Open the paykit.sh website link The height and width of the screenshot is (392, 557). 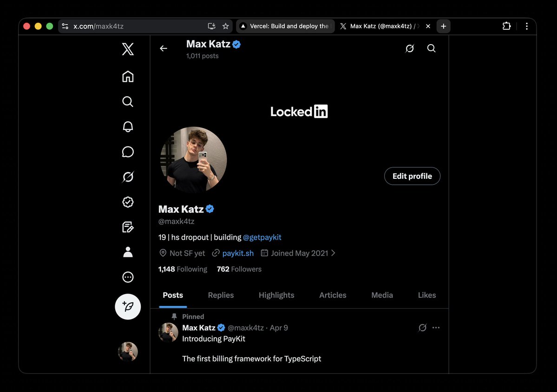coord(238,253)
